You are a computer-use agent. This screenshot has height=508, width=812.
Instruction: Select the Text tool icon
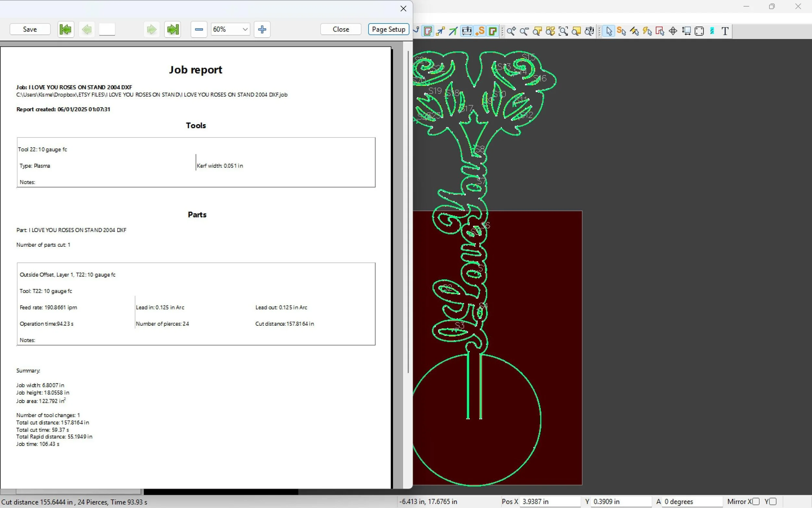(725, 31)
